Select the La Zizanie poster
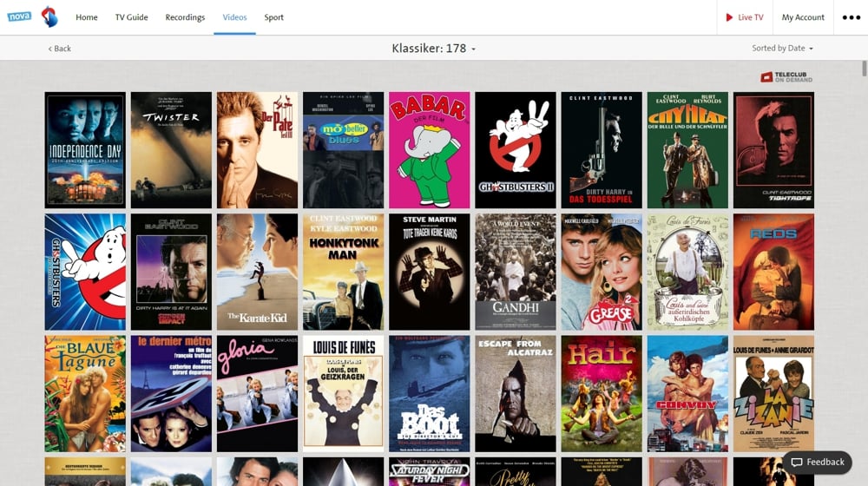 [x=774, y=393]
